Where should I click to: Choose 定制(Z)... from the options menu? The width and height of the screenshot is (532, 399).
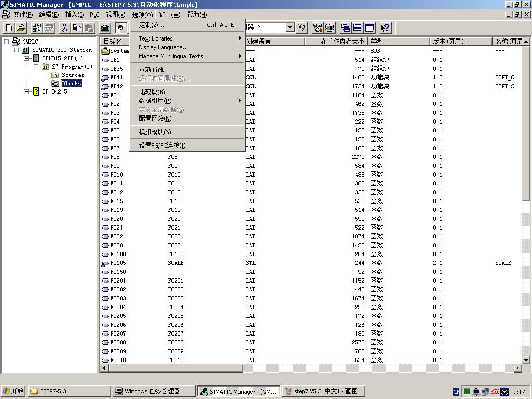tap(187, 25)
